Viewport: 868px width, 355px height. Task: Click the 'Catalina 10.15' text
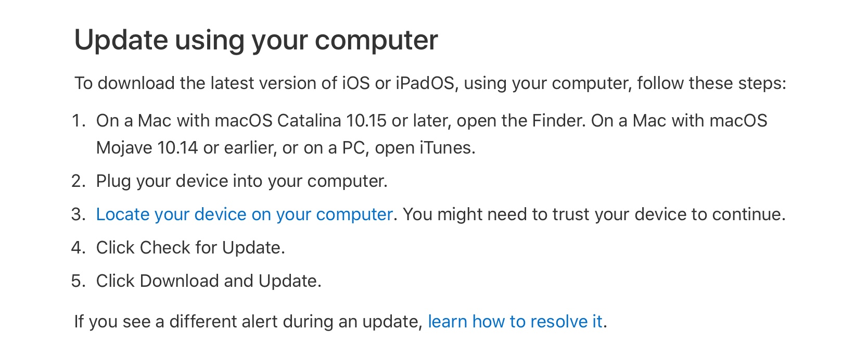pyautogui.click(x=331, y=121)
